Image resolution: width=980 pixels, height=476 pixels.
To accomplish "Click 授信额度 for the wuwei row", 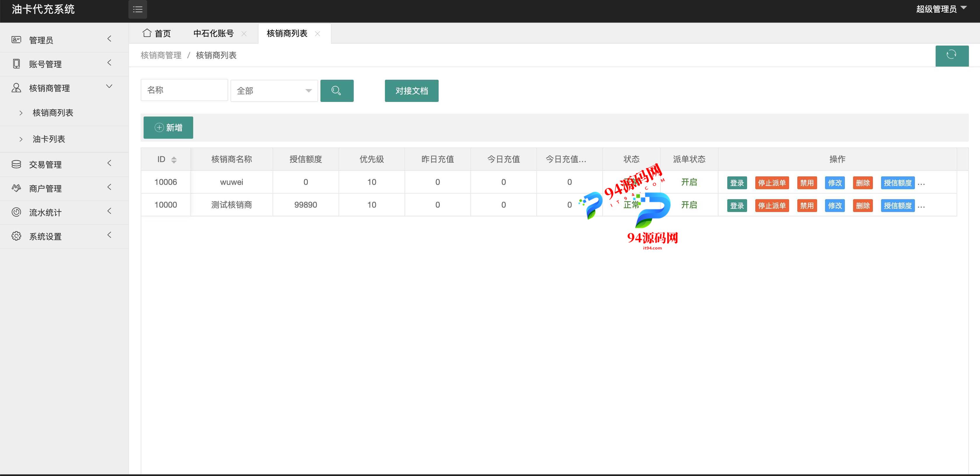I will [898, 183].
